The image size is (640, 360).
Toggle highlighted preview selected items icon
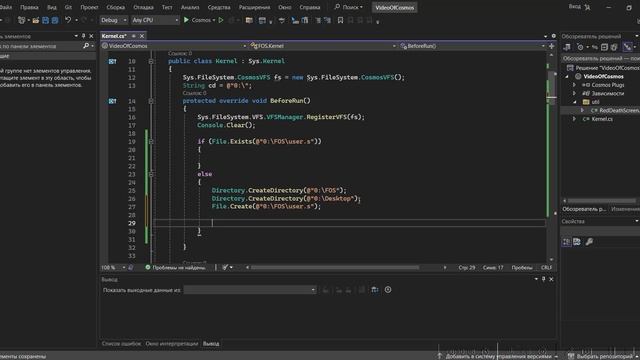[x=627, y=47]
